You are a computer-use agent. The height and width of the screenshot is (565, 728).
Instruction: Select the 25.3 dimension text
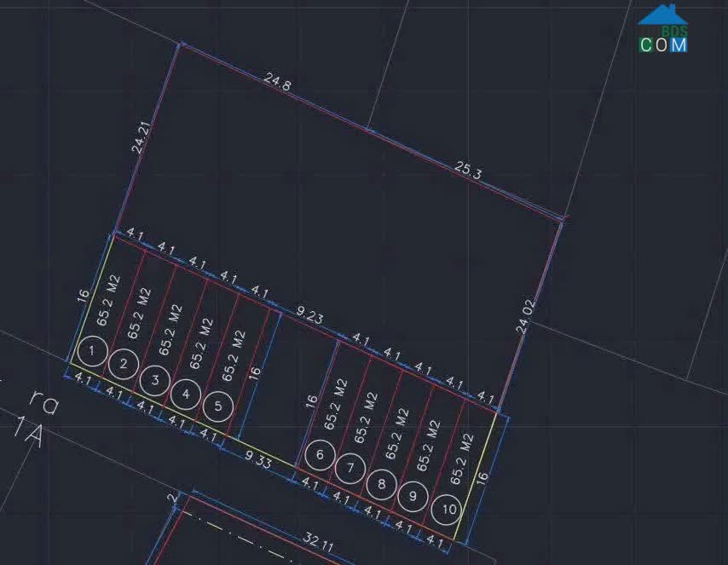coord(468,170)
